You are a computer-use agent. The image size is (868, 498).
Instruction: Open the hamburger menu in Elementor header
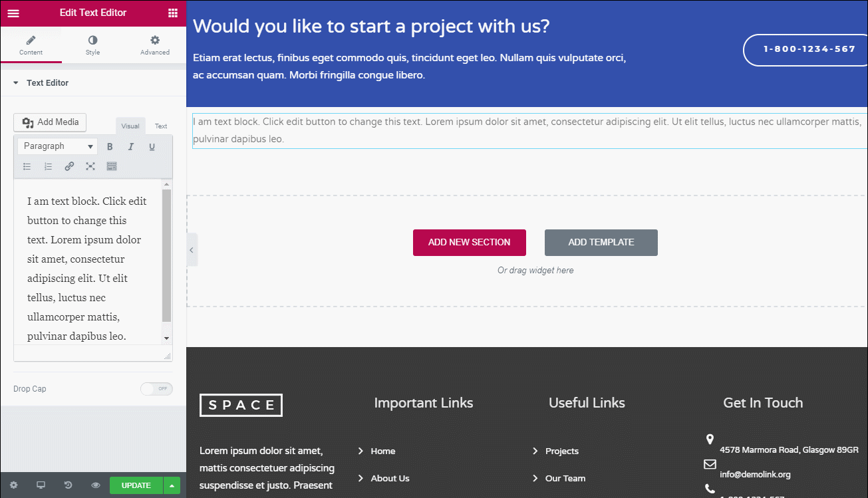[13, 13]
